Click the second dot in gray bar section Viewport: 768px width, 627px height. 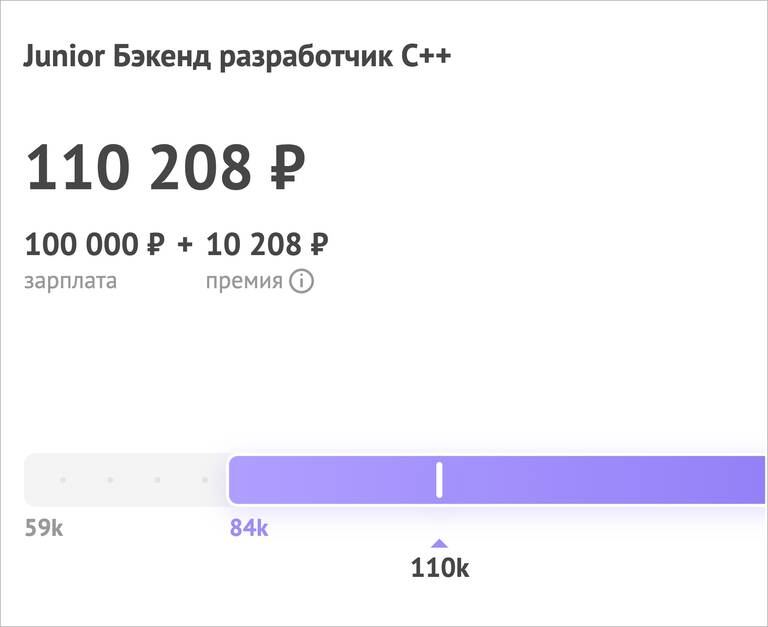click(x=110, y=480)
